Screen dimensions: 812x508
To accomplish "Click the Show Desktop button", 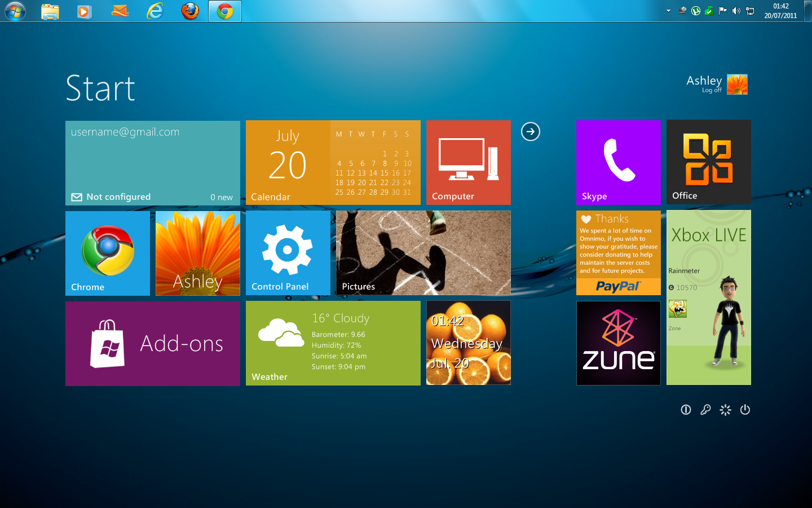I will (x=808, y=11).
